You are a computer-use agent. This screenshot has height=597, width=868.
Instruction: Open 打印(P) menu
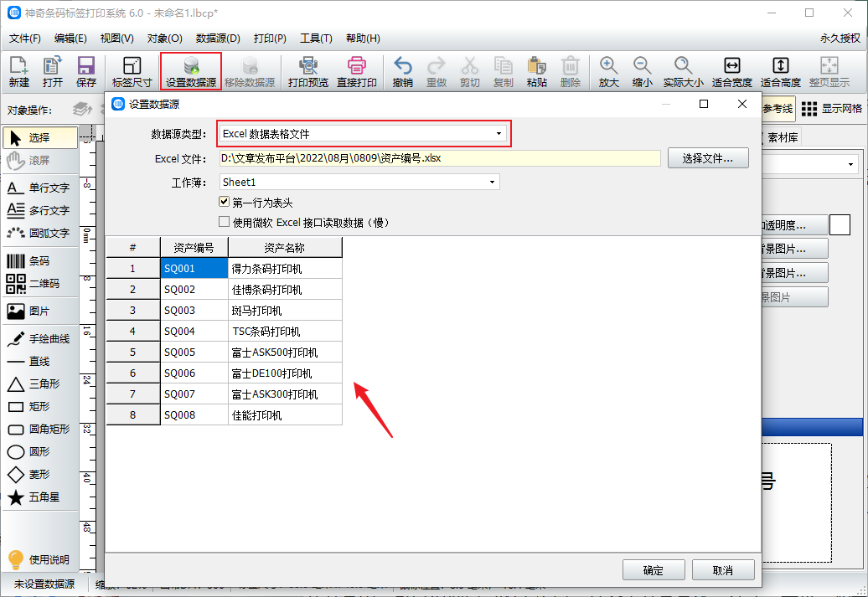pos(270,39)
